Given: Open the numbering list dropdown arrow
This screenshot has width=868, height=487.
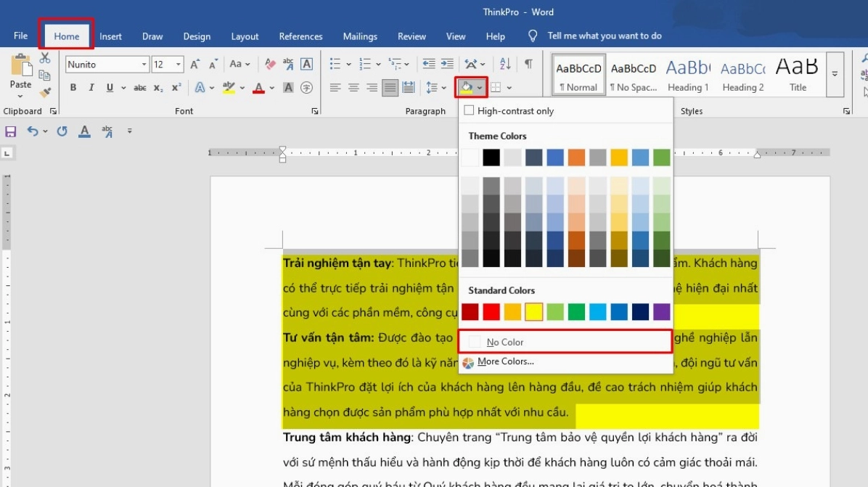Looking at the screenshot, I should pos(378,64).
